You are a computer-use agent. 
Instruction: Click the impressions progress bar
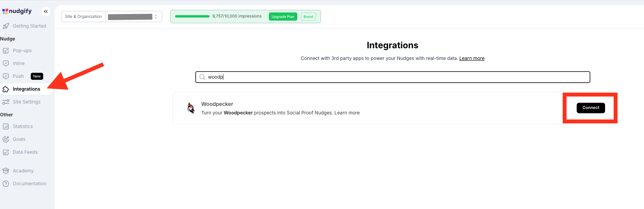(192, 16)
